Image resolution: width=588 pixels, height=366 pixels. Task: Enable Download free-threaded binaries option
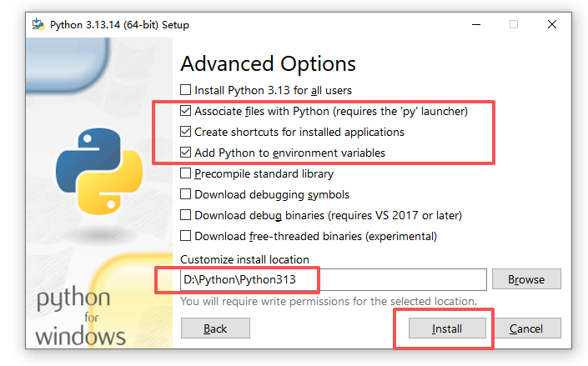pos(185,236)
